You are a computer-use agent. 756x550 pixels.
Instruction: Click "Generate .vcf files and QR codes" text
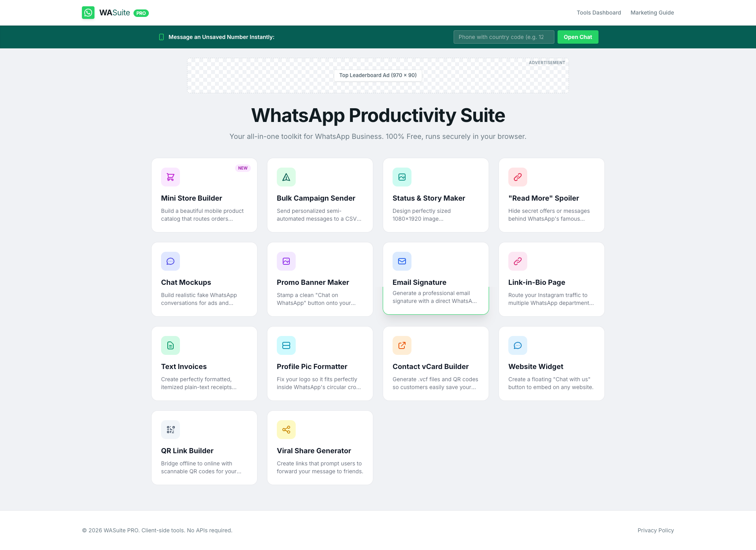[x=435, y=383]
